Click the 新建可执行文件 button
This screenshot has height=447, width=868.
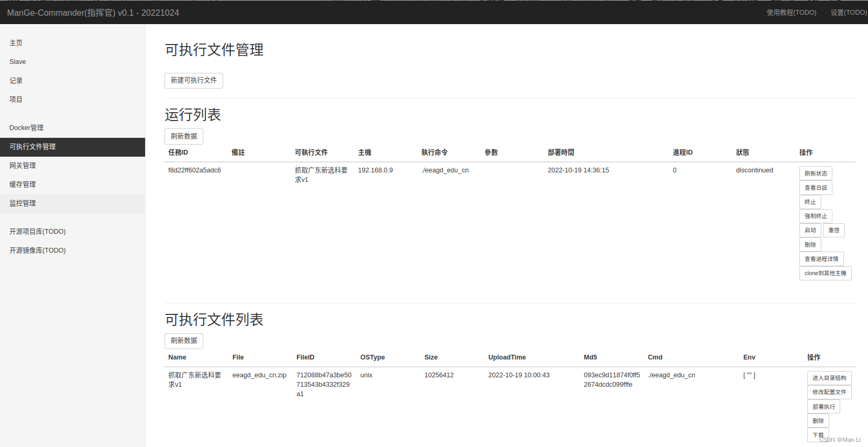tap(194, 80)
